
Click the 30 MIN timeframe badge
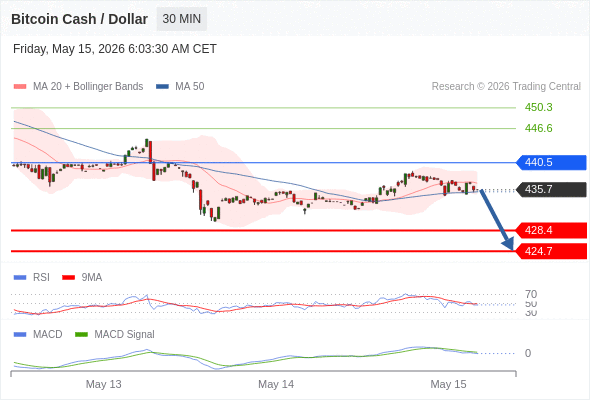click(182, 19)
